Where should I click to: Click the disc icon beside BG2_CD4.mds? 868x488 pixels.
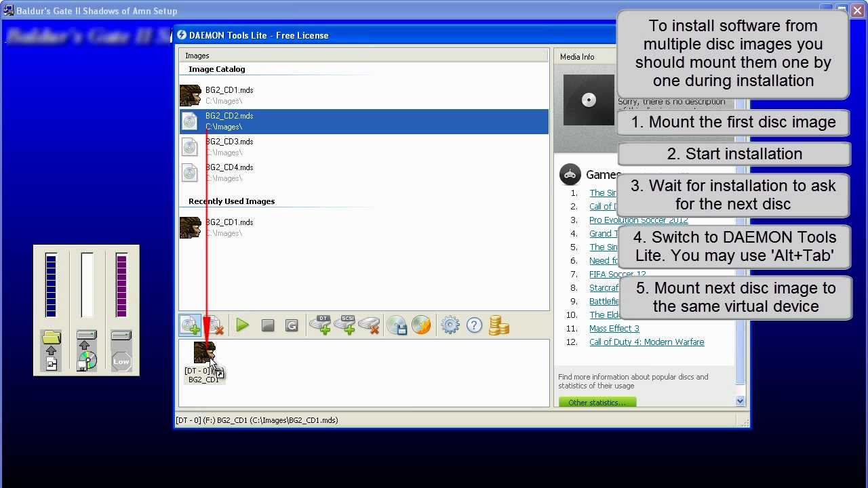191,173
